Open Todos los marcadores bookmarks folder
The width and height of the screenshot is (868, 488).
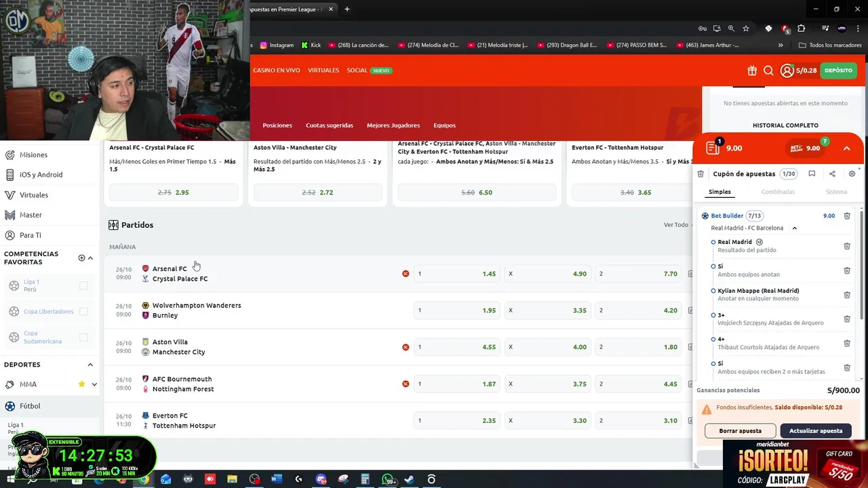[x=830, y=45]
